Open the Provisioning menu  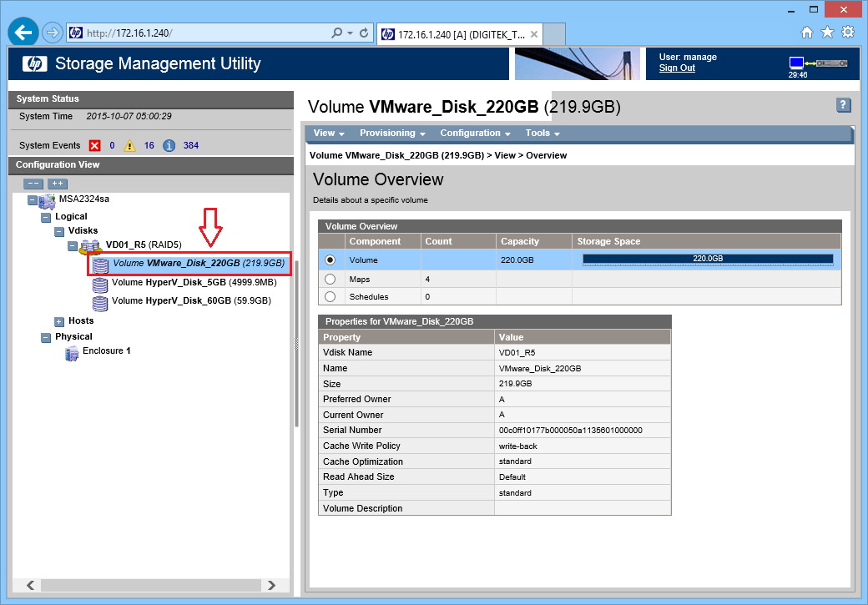pos(392,133)
